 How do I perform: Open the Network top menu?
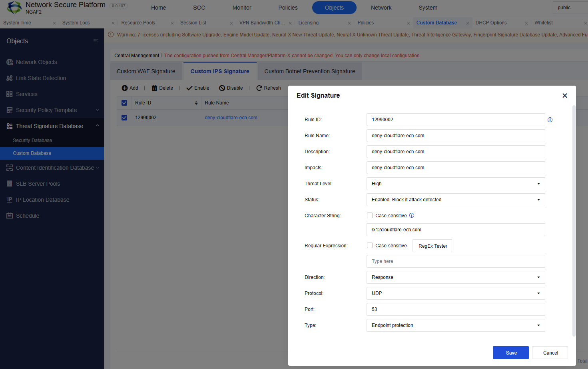(x=381, y=8)
